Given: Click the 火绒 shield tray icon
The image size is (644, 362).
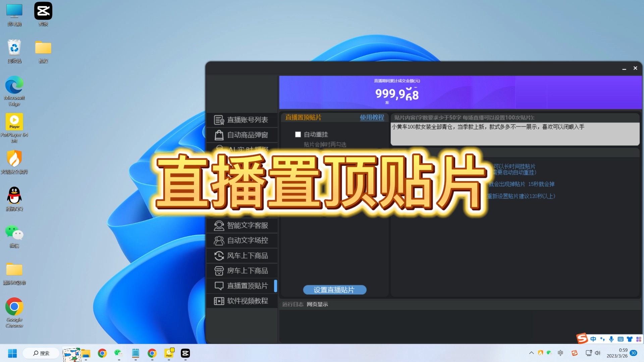Looking at the screenshot, I should (540, 353).
